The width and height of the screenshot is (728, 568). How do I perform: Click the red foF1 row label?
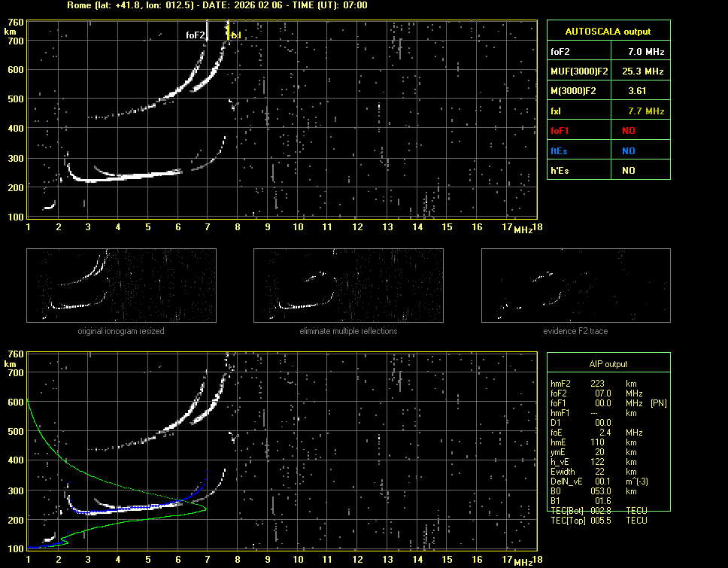(x=560, y=130)
